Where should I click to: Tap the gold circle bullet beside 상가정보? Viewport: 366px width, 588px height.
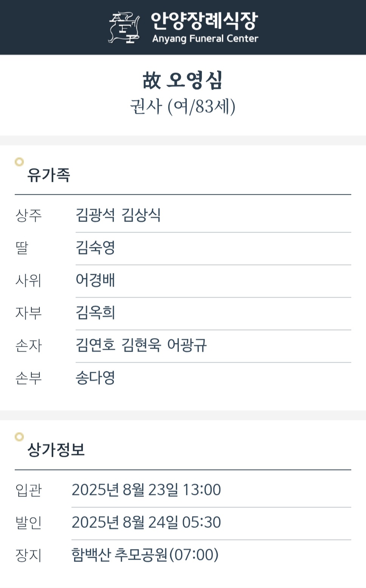pos(19,437)
